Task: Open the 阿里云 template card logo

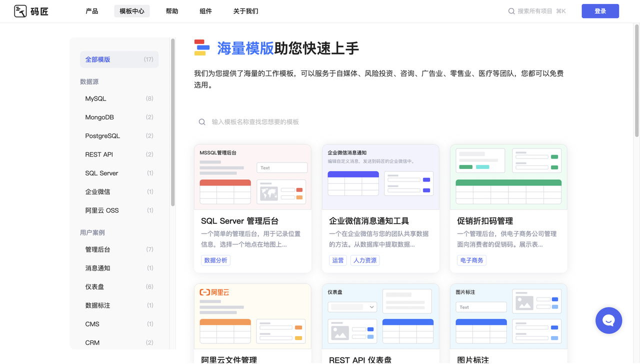Action: 214,292
